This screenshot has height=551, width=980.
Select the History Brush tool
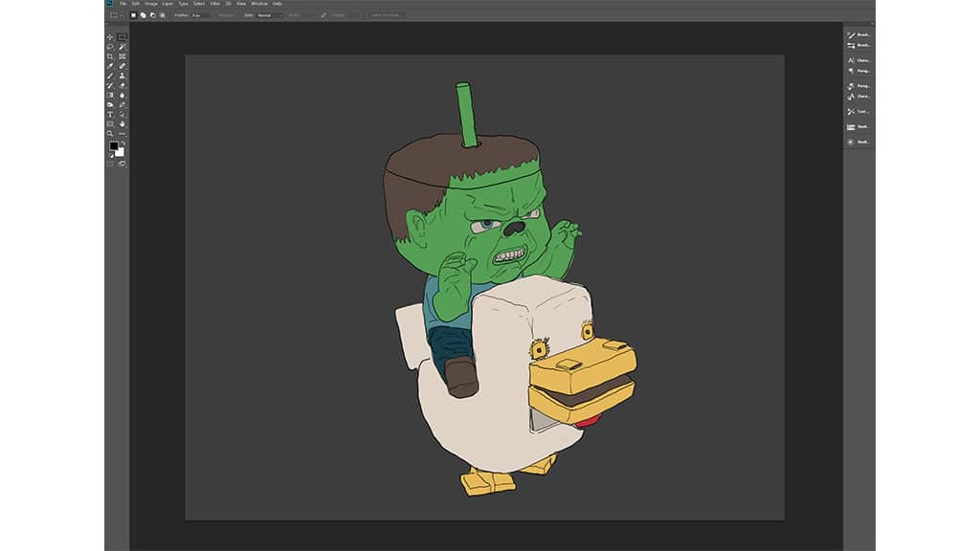110,85
